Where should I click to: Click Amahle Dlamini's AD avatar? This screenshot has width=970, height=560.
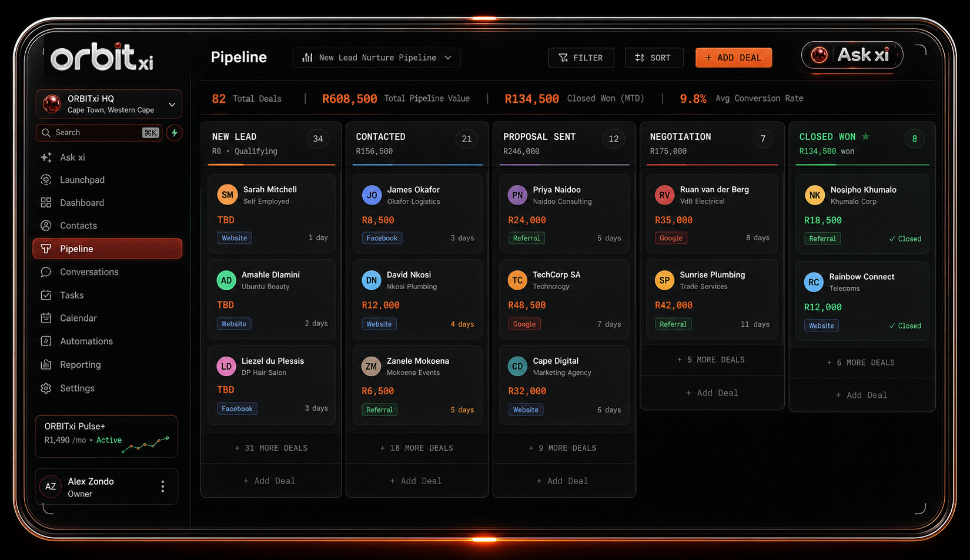226,280
